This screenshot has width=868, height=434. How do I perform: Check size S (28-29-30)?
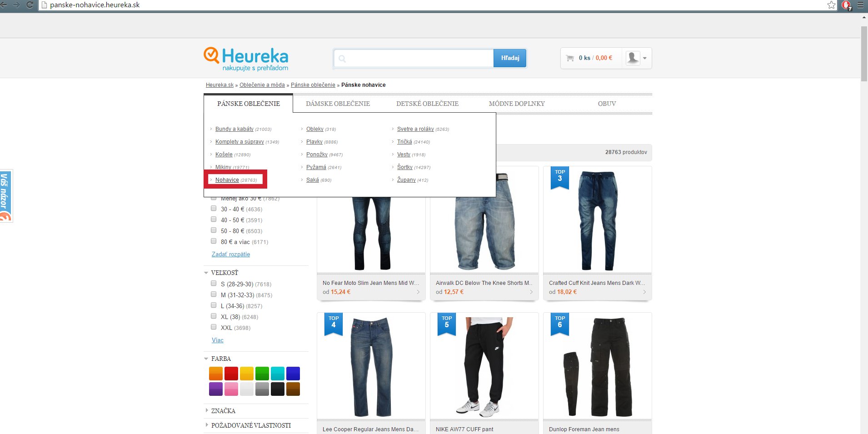coord(214,284)
